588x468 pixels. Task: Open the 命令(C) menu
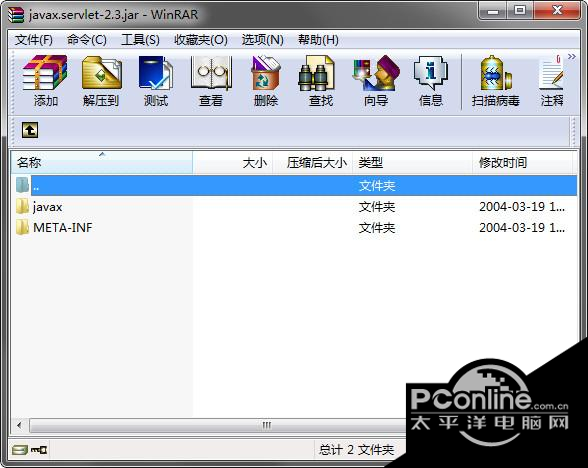point(87,40)
